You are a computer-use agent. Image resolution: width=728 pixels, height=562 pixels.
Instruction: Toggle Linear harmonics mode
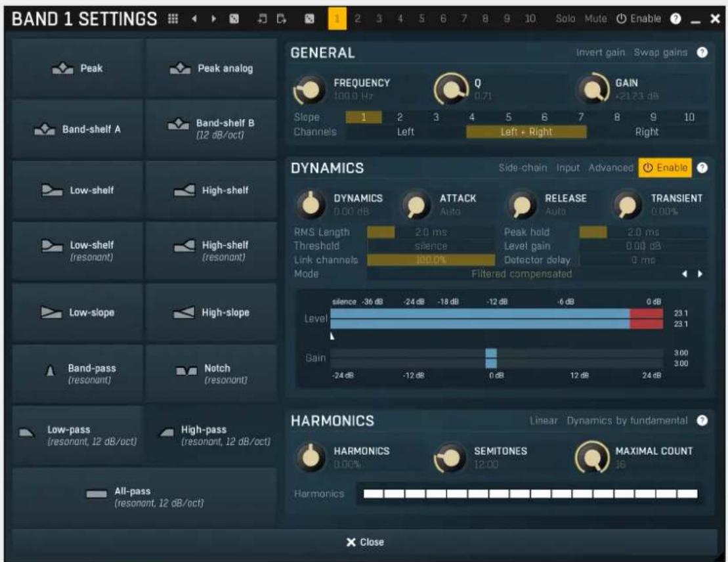click(544, 420)
